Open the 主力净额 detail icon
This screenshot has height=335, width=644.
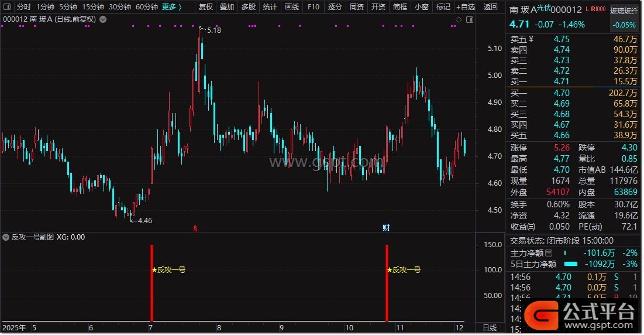click(x=548, y=253)
